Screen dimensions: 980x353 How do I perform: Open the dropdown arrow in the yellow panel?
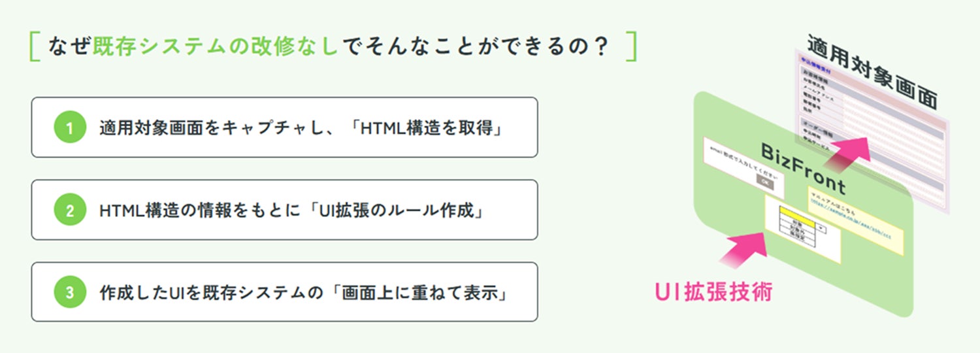[822, 229]
